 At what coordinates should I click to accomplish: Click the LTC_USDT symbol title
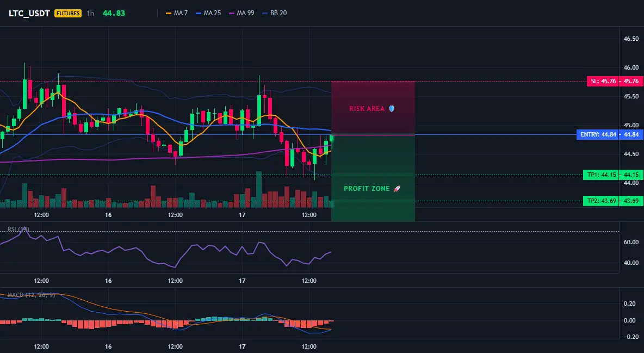29,13
